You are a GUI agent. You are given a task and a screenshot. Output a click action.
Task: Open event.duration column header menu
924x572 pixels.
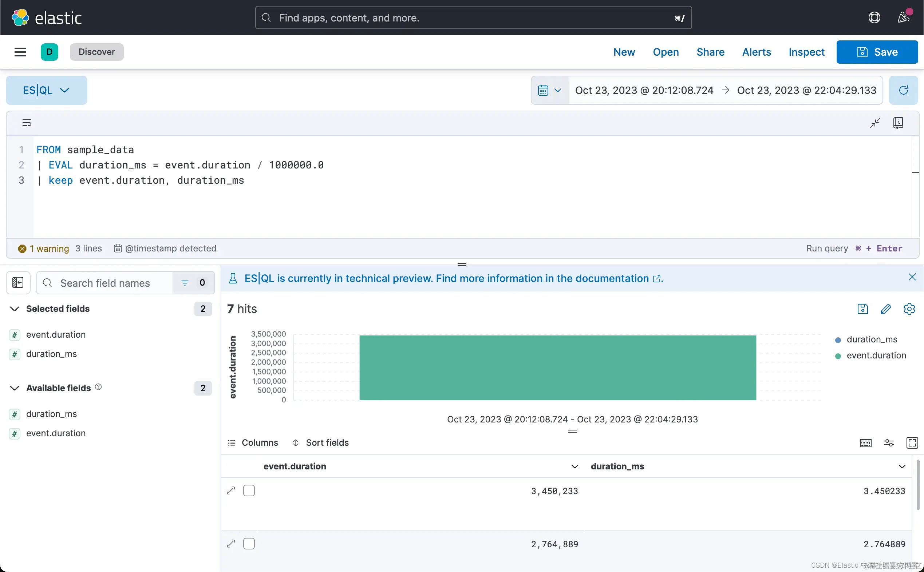574,466
